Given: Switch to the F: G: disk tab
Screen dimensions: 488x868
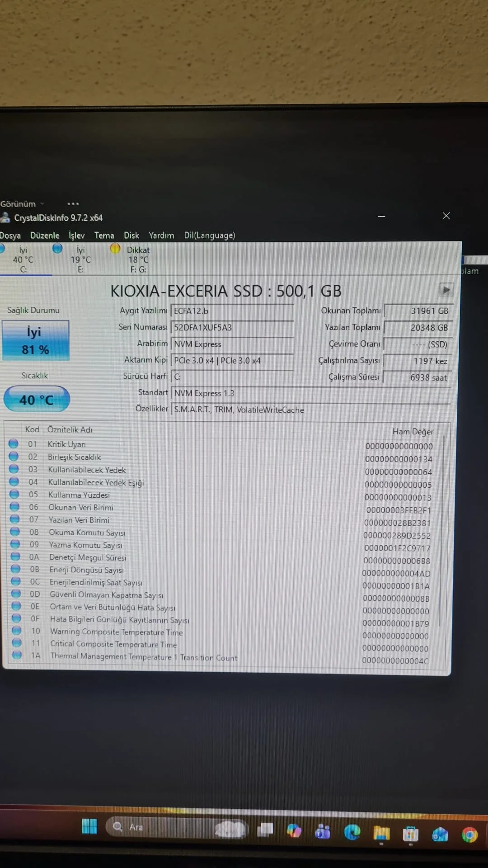Looking at the screenshot, I should tap(137, 259).
